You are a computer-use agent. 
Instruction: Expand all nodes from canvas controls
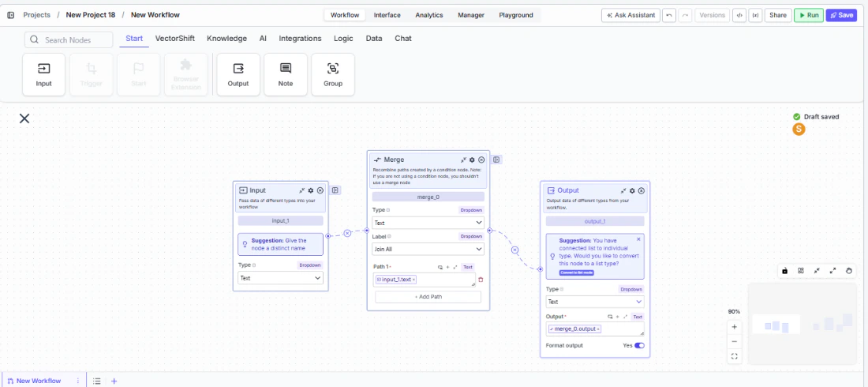pyautogui.click(x=832, y=271)
